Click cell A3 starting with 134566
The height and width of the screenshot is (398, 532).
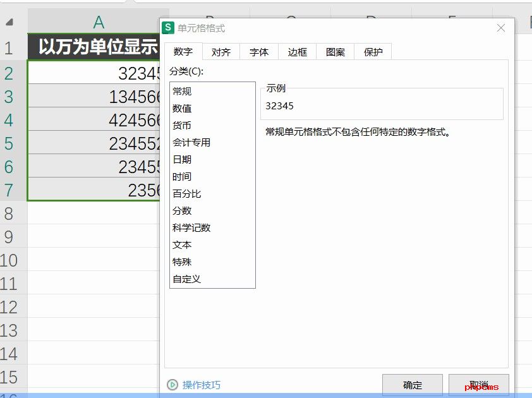[94, 97]
